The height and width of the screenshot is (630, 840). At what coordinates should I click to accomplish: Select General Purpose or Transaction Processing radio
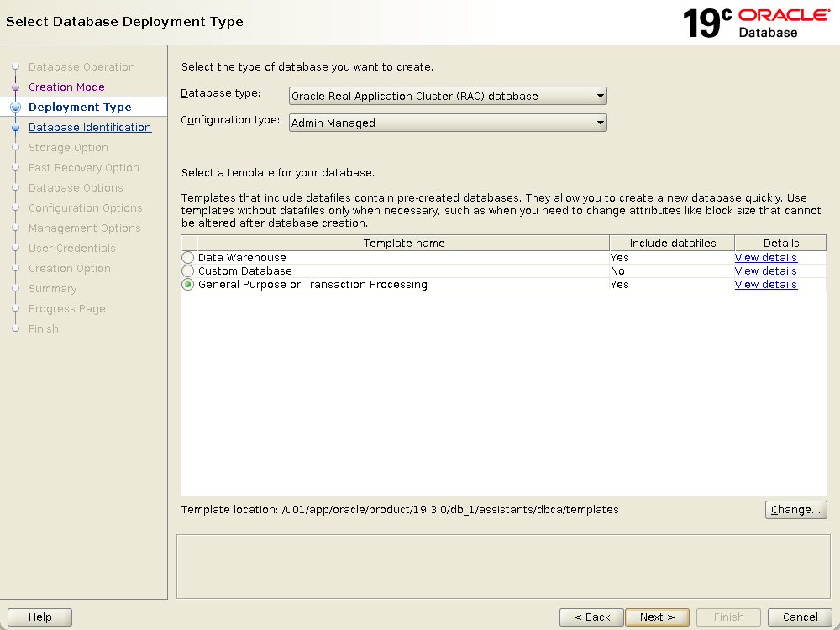tap(188, 285)
